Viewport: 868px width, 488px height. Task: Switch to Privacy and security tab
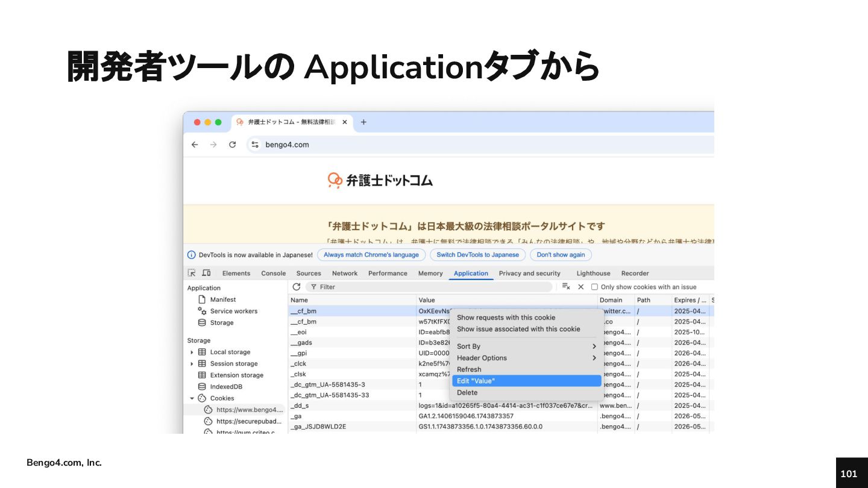click(530, 273)
